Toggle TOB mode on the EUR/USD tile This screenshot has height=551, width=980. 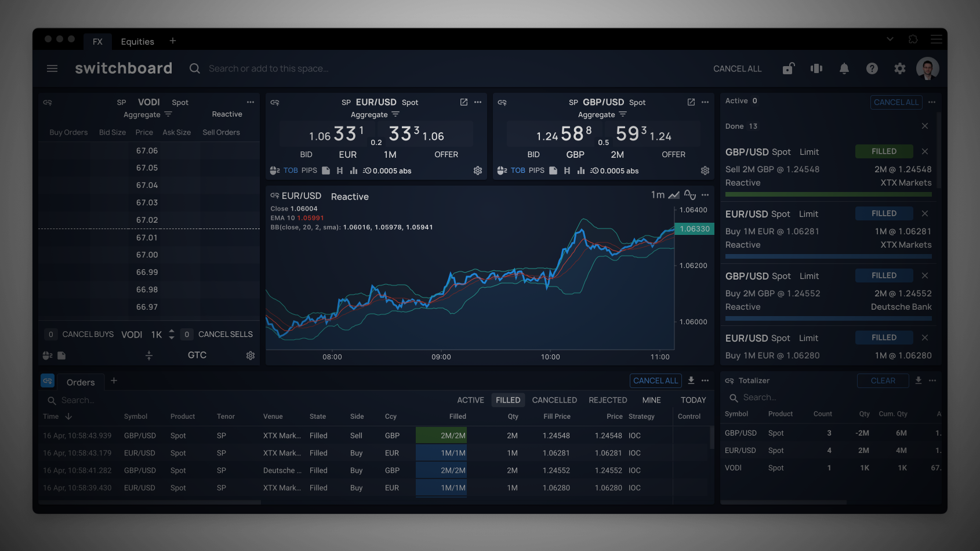291,171
